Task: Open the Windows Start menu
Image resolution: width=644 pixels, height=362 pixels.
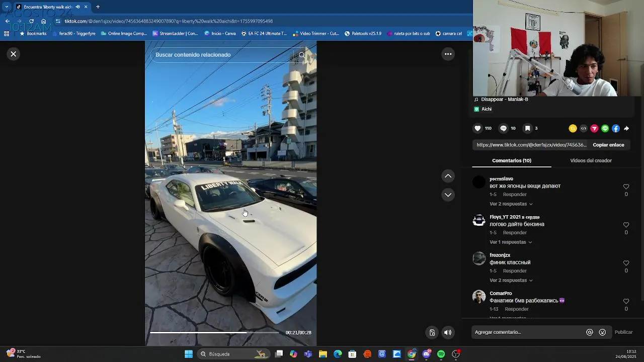Action: (189, 354)
